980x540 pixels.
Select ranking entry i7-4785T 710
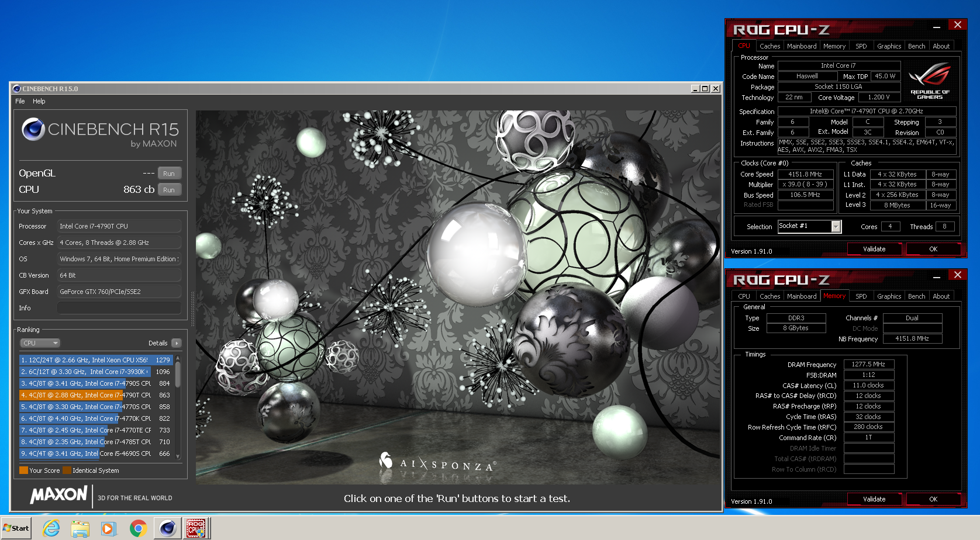click(x=96, y=442)
